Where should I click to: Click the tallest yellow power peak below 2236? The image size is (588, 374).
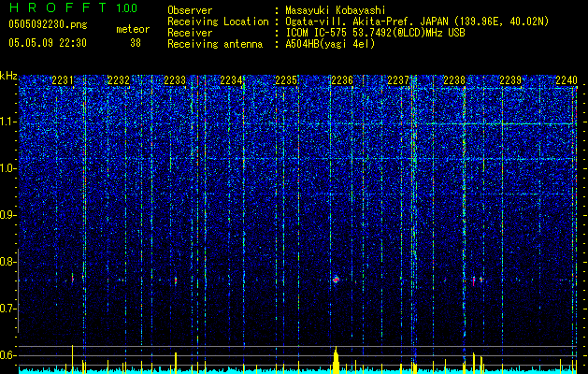336,360
